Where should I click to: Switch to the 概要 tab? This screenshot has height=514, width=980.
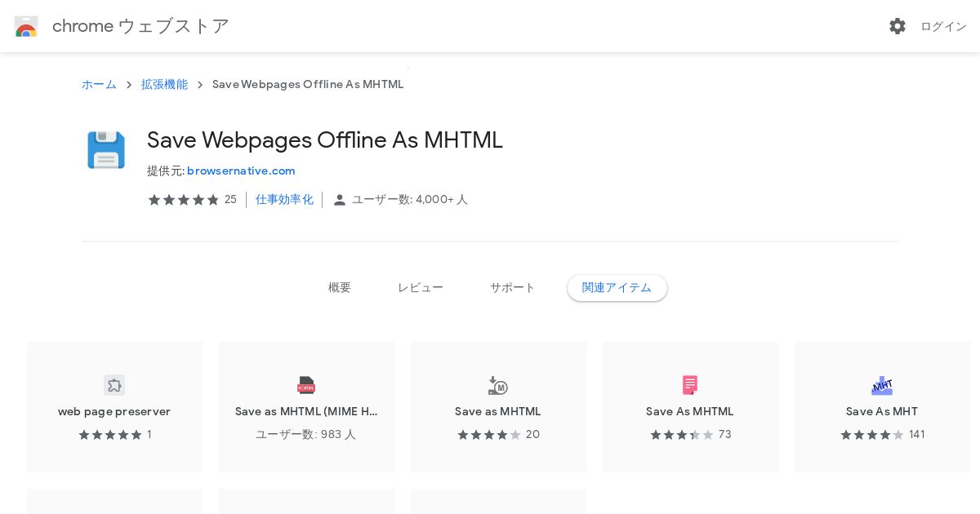pyautogui.click(x=340, y=288)
